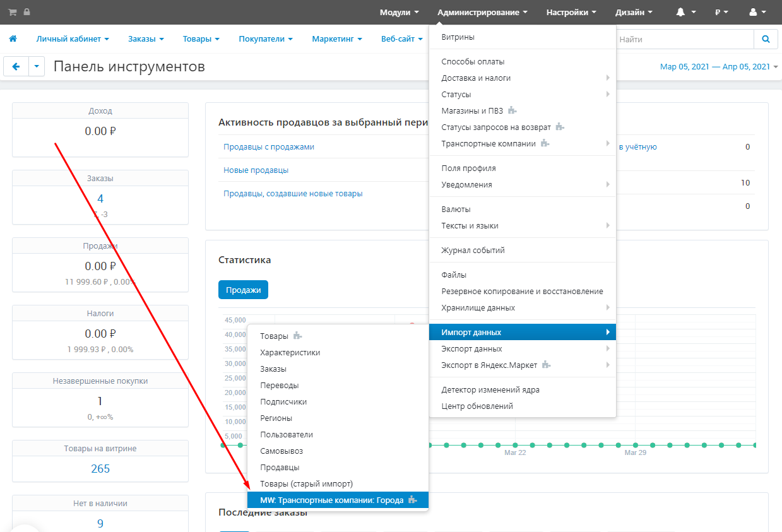
Task: Open the date range period dropdown
Action: 718,67
